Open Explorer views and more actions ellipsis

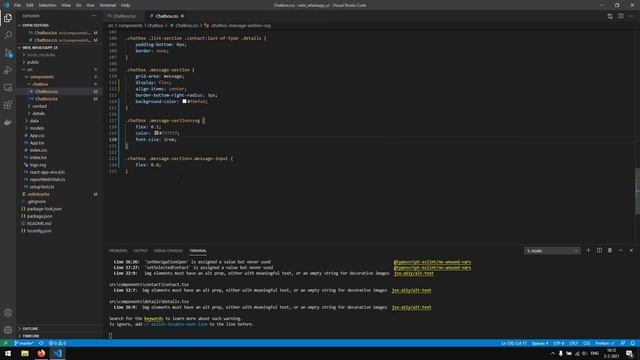pyautogui.click(x=94, y=16)
